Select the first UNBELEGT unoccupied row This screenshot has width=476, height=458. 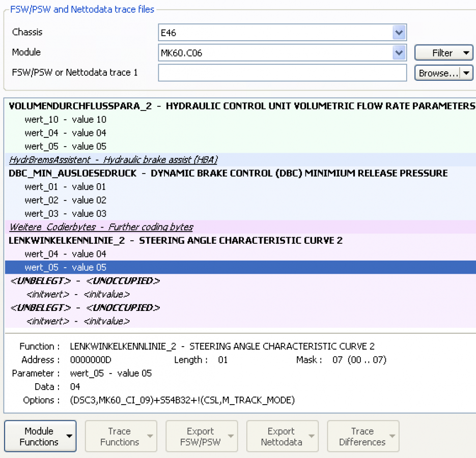pos(85,281)
